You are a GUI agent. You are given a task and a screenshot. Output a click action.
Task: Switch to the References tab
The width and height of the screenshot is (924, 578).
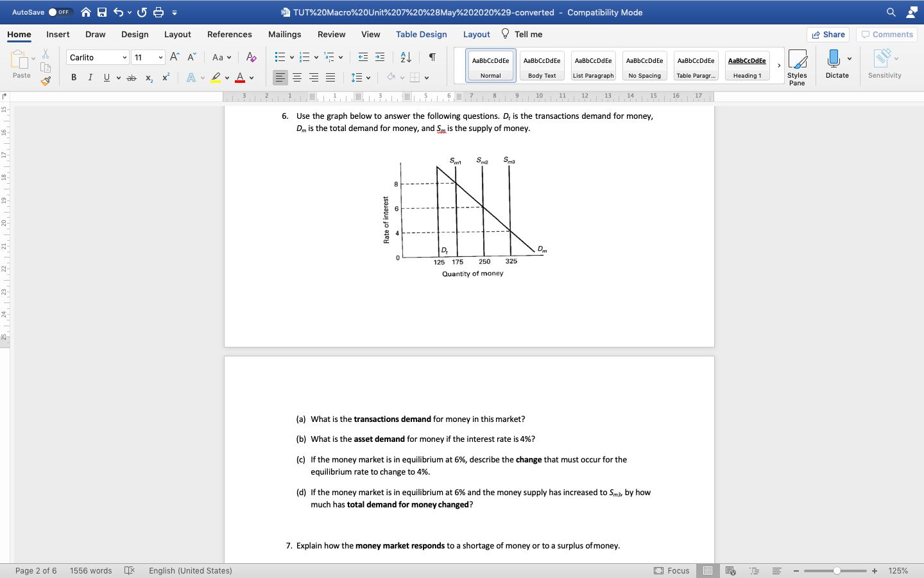click(x=230, y=35)
